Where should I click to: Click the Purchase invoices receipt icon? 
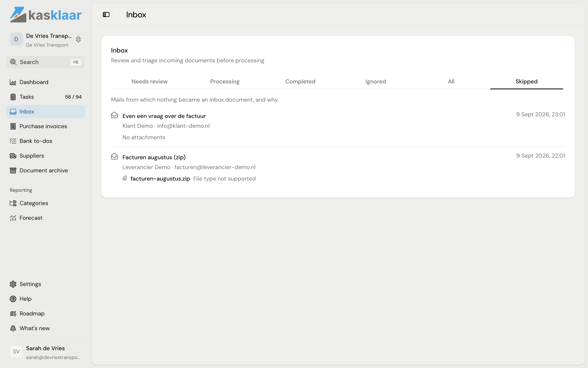(x=13, y=126)
